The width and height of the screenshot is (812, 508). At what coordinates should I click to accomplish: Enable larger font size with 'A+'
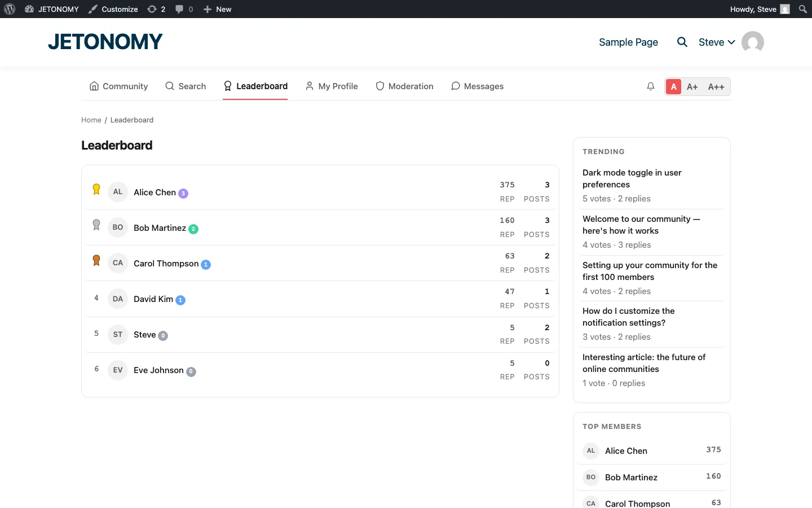692,87
